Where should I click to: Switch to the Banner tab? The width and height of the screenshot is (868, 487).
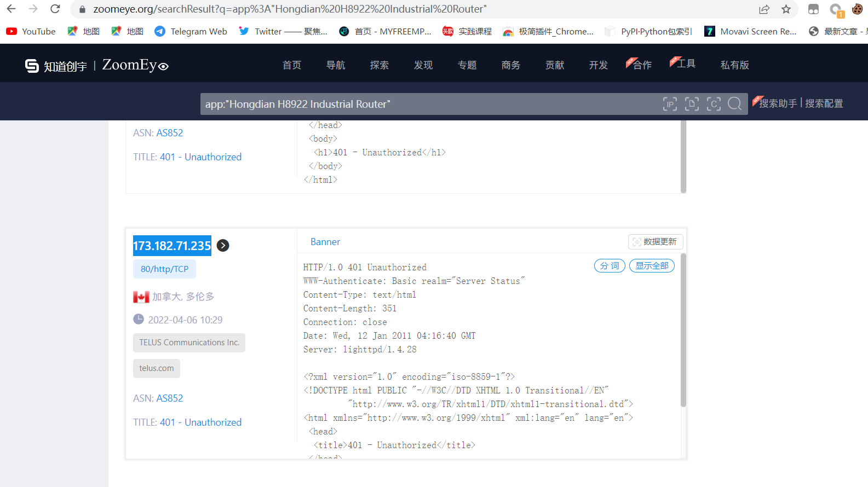pos(325,242)
